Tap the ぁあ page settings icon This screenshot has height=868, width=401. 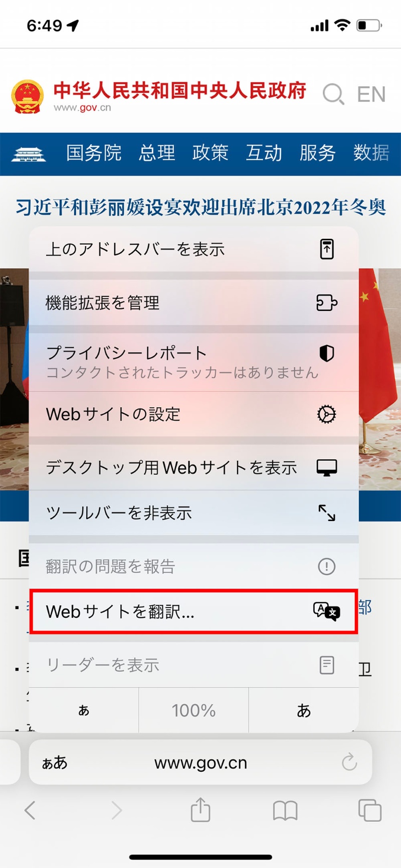(55, 763)
